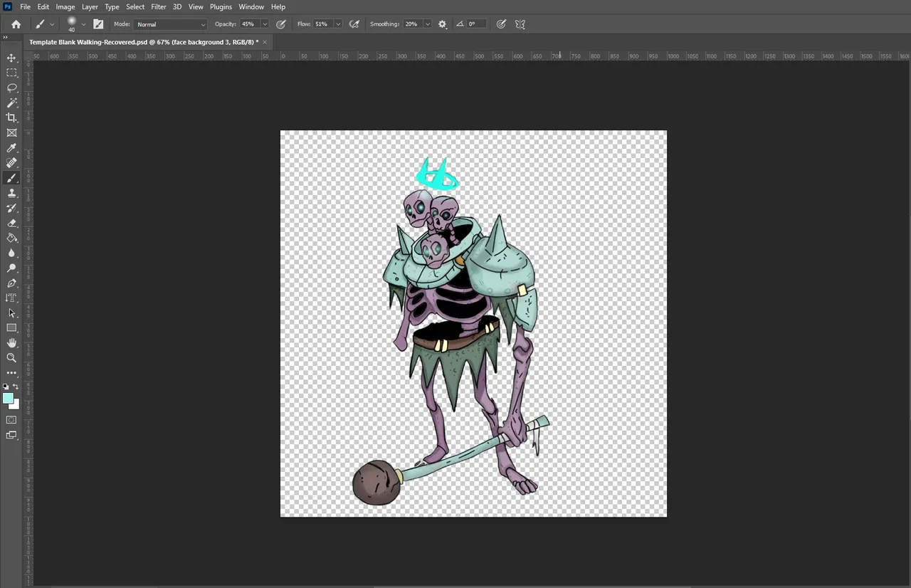Click the Smoothing 20% value field
The width and height of the screenshot is (911, 588).
(x=412, y=24)
